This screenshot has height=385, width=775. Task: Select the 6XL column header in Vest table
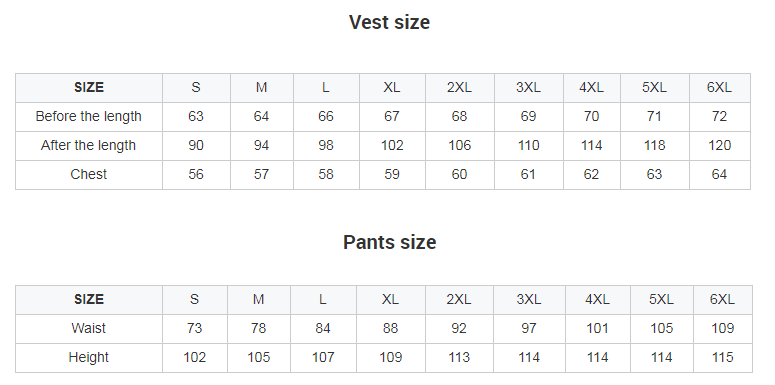pyautogui.click(x=719, y=87)
